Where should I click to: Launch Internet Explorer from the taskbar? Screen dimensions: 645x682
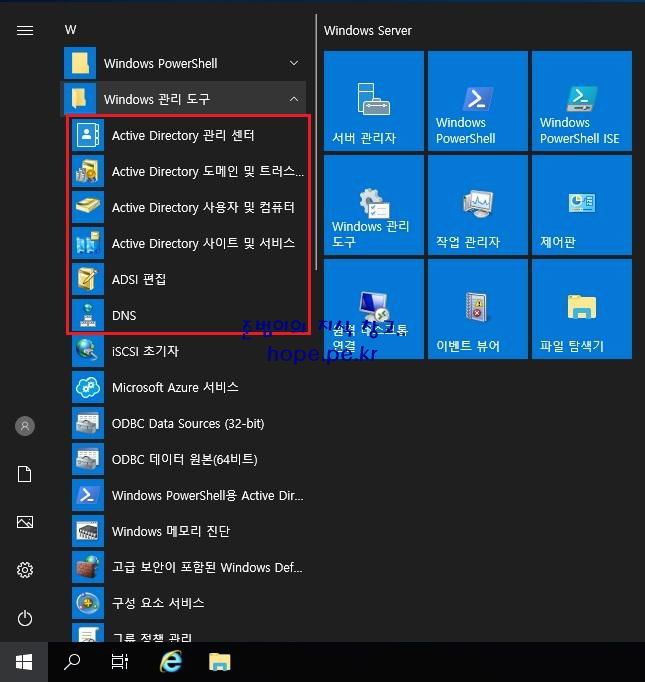(x=171, y=662)
